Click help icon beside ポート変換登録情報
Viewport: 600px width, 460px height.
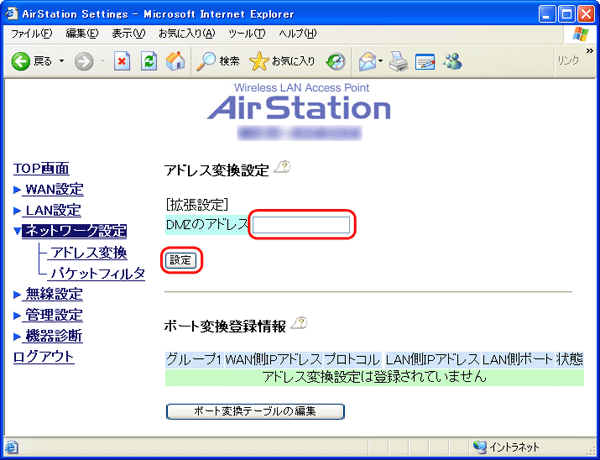(x=296, y=324)
